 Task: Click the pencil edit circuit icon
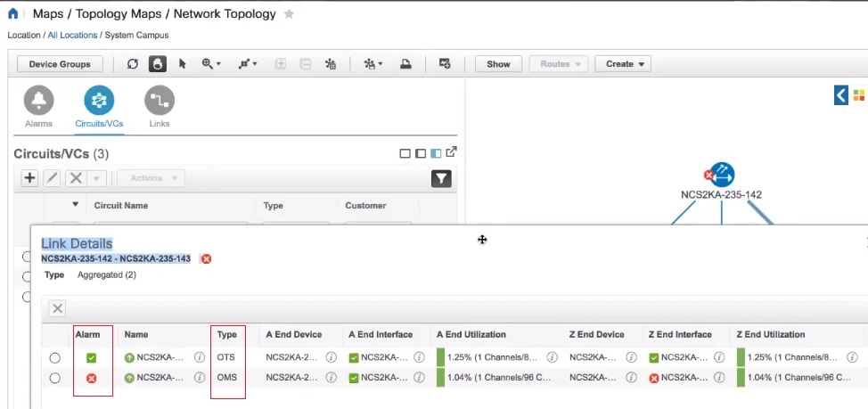[x=52, y=178]
